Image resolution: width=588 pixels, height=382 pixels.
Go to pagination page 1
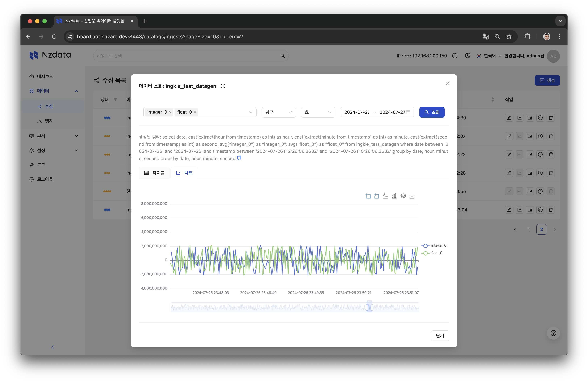click(x=528, y=229)
